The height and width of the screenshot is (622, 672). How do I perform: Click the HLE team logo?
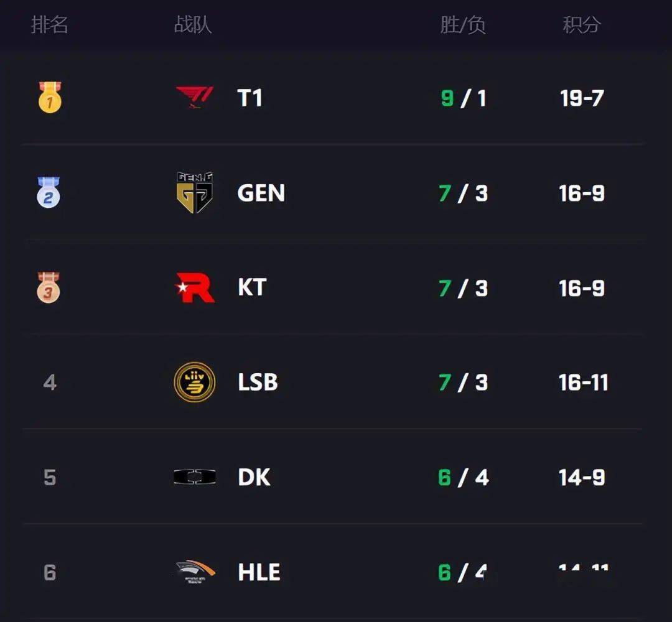click(x=195, y=572)
